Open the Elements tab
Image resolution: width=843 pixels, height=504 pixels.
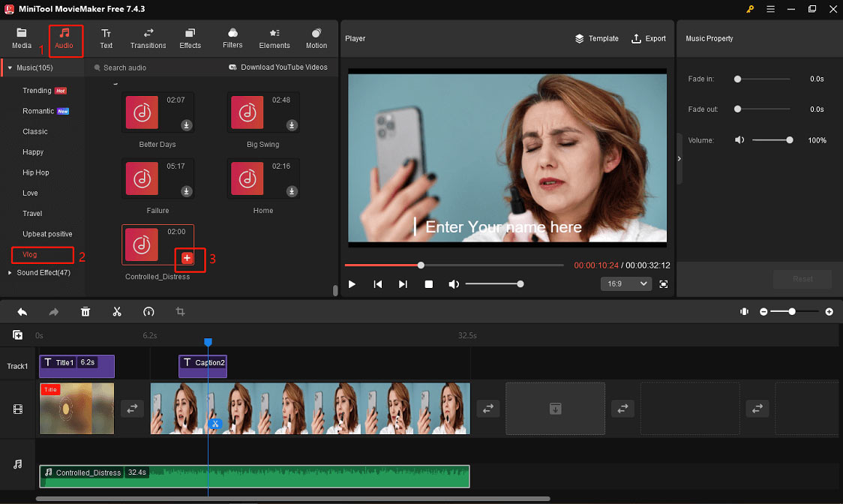click(274, 39)
